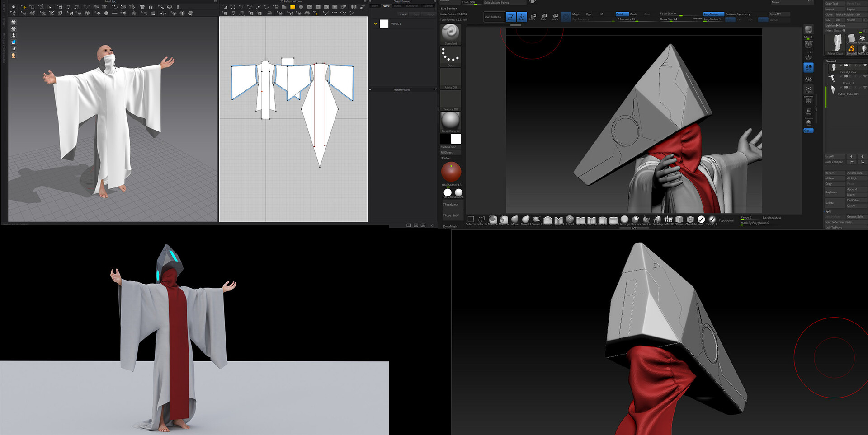Toggle the Transp transparency button
Screen dimensions: 868x435
808,111
